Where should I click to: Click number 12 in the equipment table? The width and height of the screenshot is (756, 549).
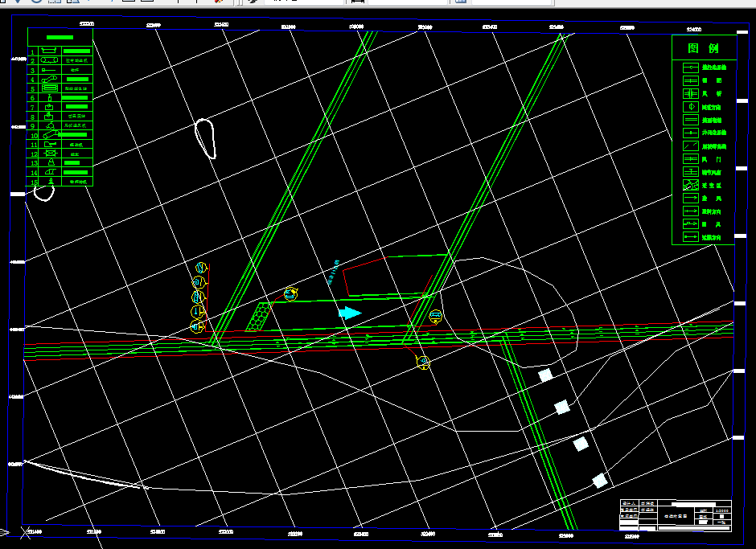tap(34, 154)
